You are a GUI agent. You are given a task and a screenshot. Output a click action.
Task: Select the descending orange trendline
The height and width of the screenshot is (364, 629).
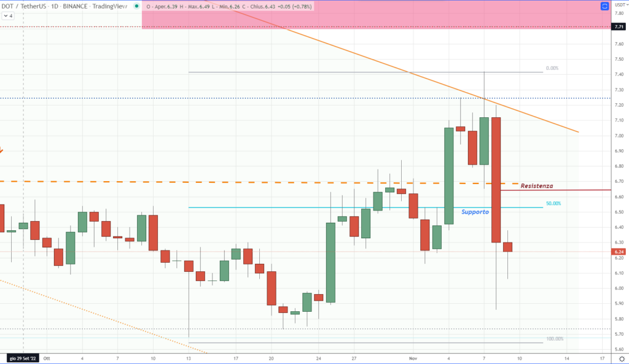tap(541, 118)
